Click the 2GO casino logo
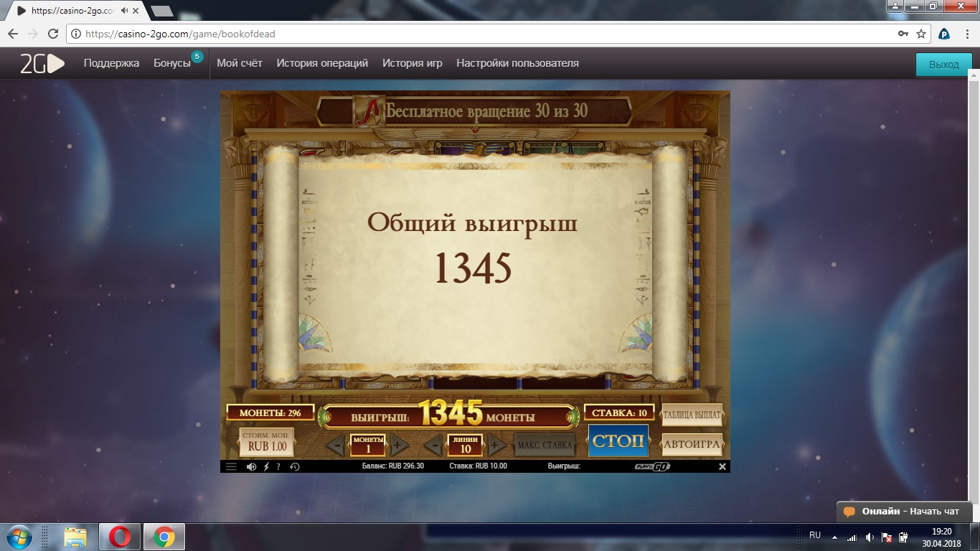 click(42, 64)
